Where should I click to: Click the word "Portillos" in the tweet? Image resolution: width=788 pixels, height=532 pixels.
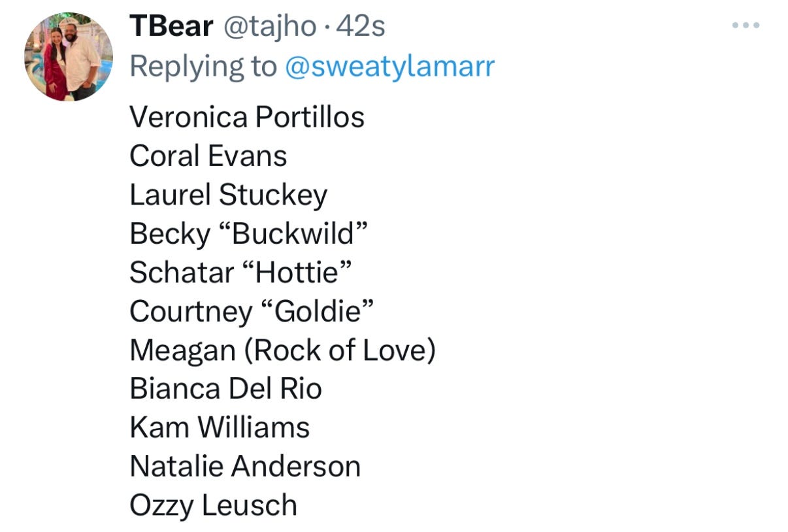[310, 118]
